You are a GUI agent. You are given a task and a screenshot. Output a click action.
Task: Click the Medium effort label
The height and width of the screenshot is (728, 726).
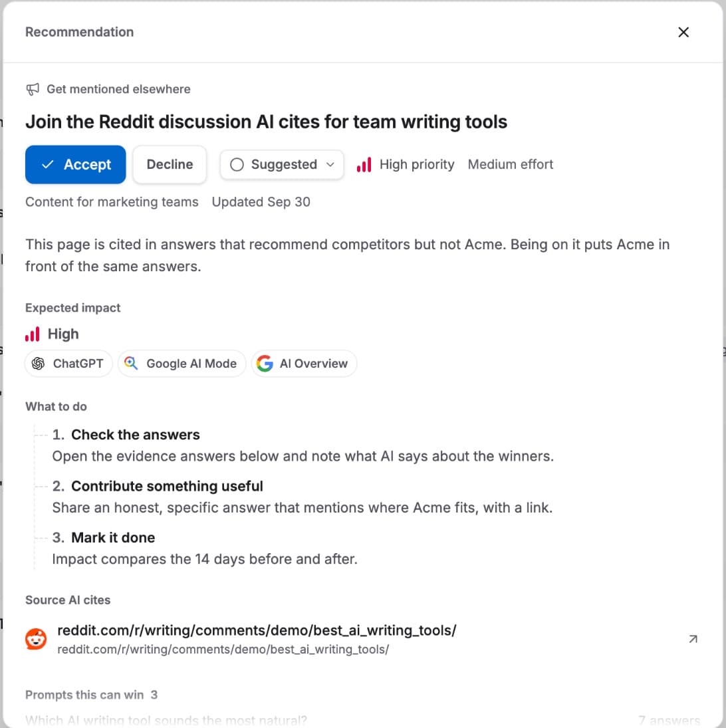tap(510, 164)
